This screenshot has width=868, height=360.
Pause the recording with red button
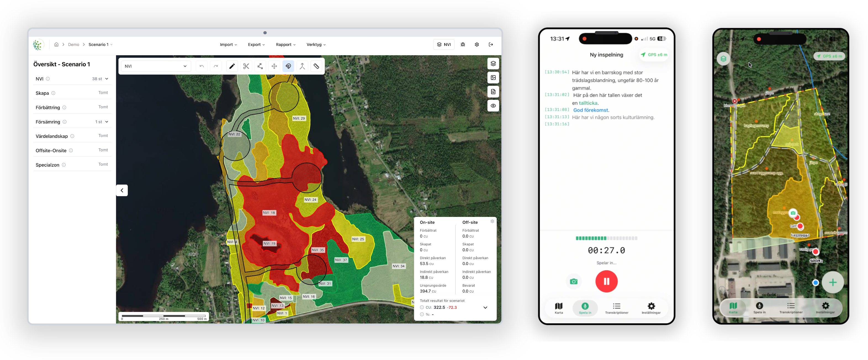coord(606,281)
